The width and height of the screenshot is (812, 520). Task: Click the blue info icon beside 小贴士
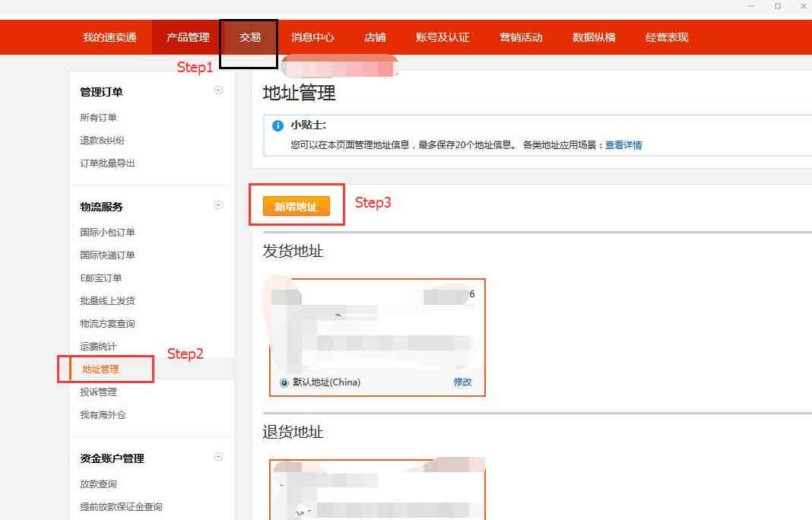pos(278,125)
